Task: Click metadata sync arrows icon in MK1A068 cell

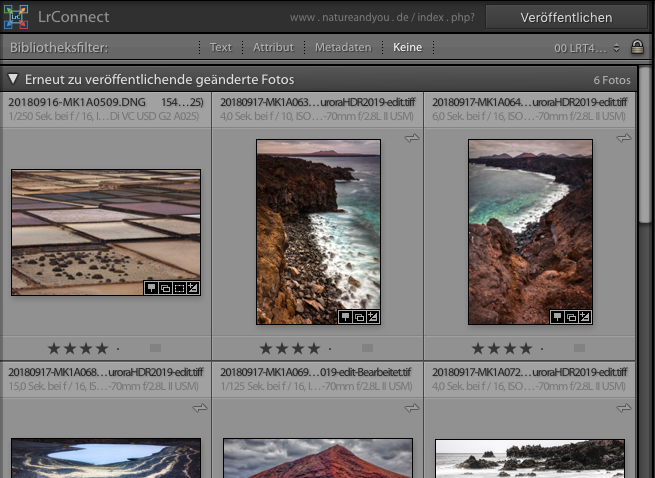Action: pos(200,408)
